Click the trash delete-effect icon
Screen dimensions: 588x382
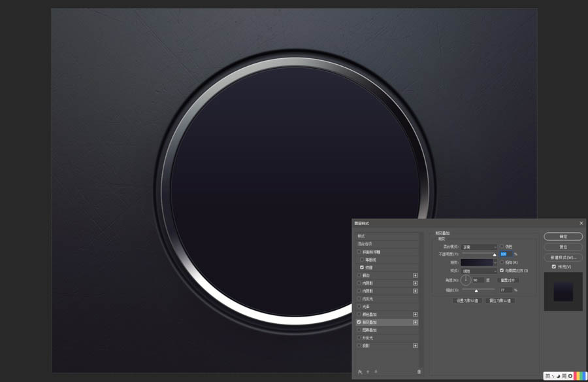pyautogui.click(x=419, y=372)
